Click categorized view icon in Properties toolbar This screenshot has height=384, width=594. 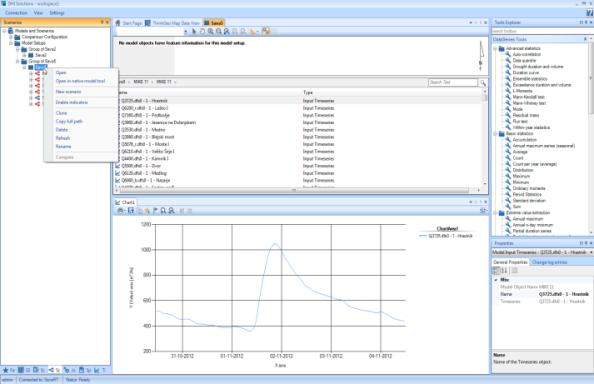[496, 271]
